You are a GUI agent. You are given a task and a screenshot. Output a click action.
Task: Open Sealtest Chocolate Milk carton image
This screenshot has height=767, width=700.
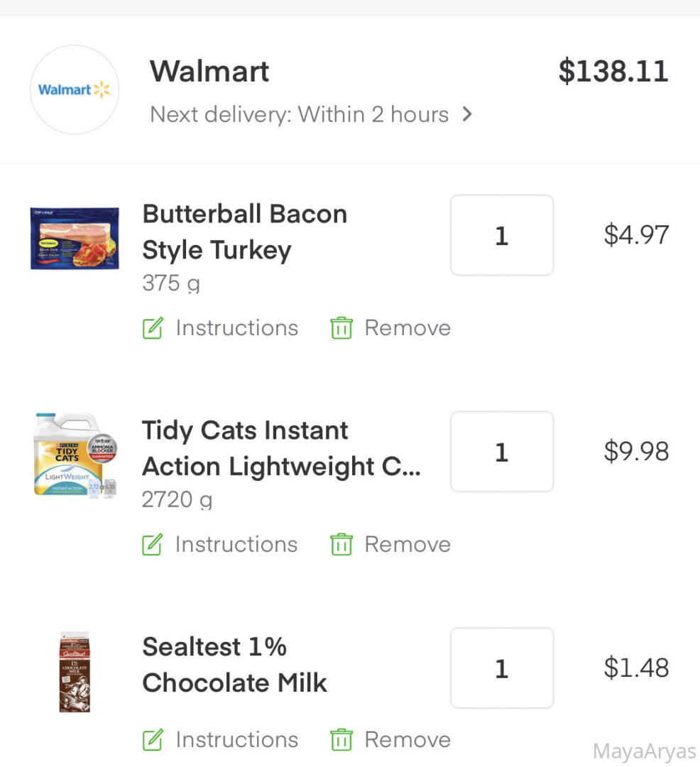75,672
